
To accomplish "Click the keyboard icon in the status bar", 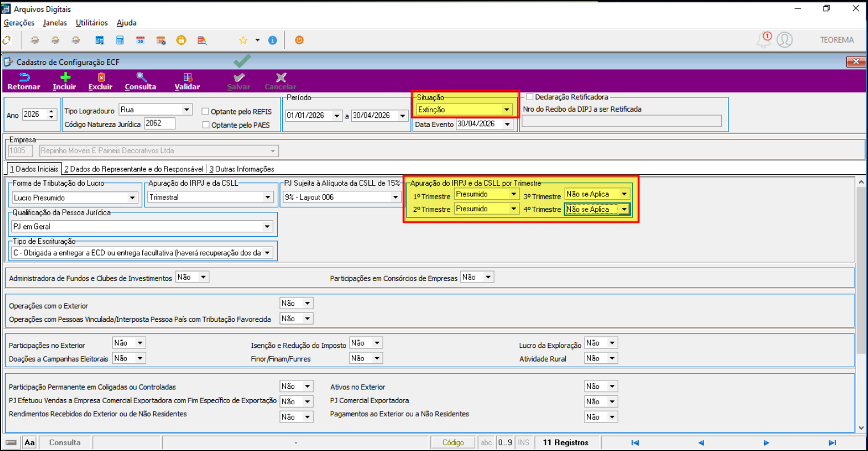I will tap(11, 442).
